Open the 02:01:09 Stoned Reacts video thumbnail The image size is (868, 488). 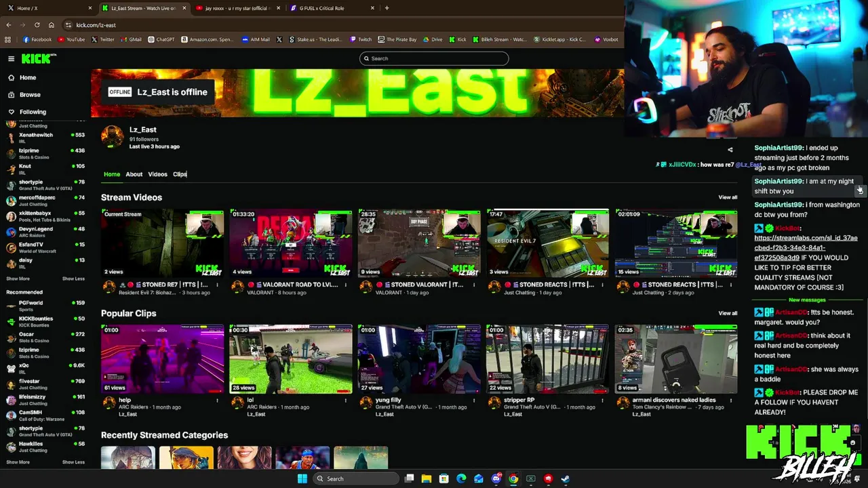point(676,243)
